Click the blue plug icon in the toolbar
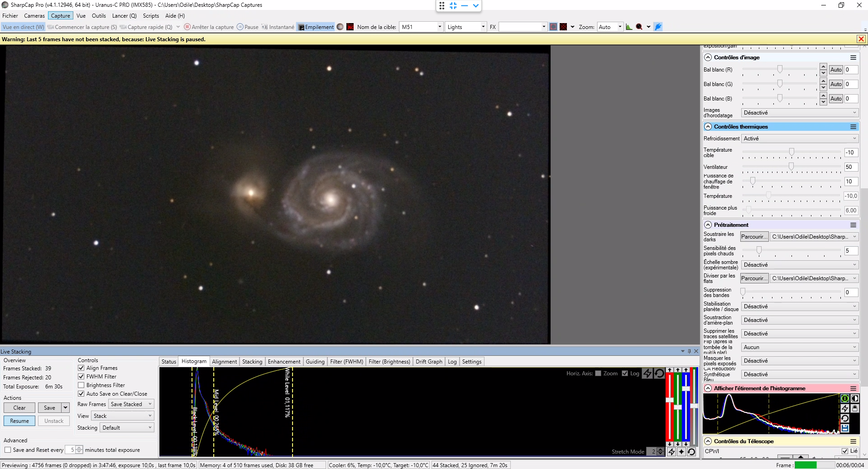Viewport: 868px width, 469px height. coord(658,27)
